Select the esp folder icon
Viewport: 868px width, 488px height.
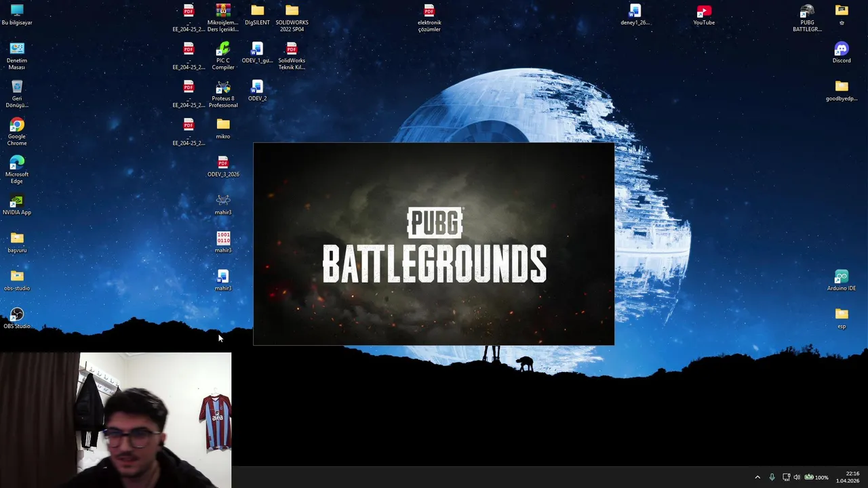(842, 319)
